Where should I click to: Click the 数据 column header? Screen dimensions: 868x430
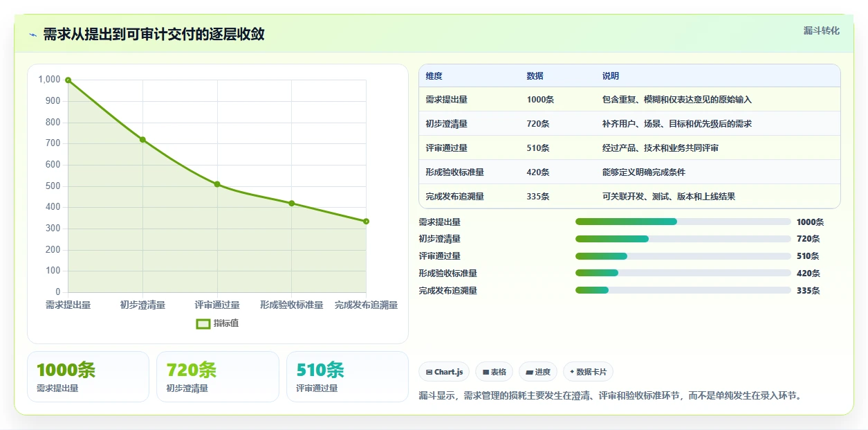pyautogui.click(x=535, y=76)
